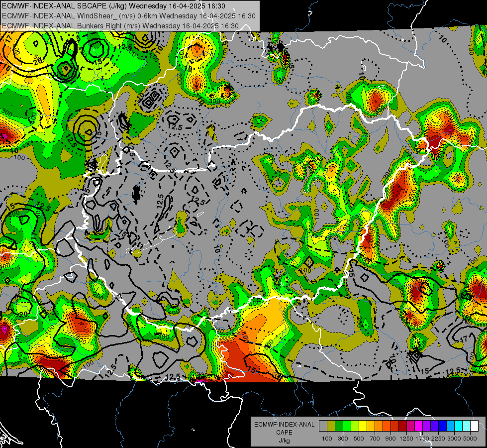Click the legend tick label 900
The width and height of the screenshot is (487, 448).
[x=390, y=439]
